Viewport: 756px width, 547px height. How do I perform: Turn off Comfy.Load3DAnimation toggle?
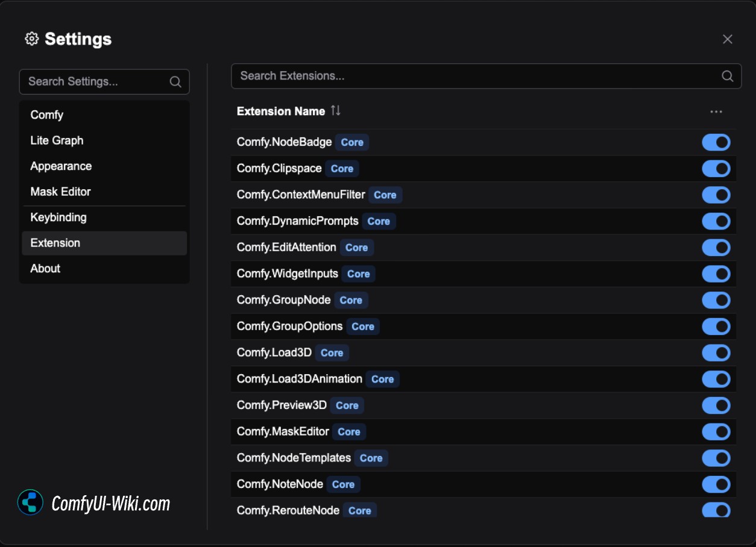[716, 379]
